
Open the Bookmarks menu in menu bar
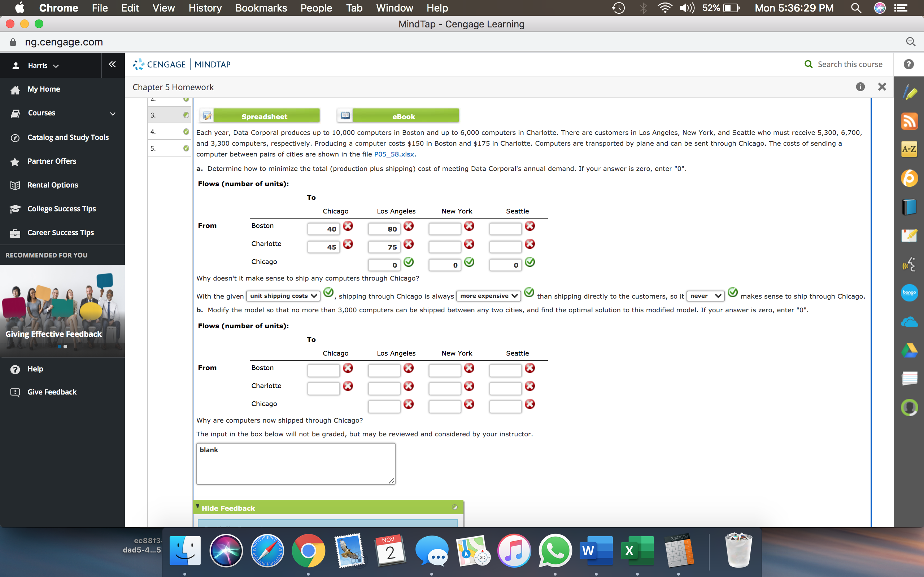coord(261,8)
